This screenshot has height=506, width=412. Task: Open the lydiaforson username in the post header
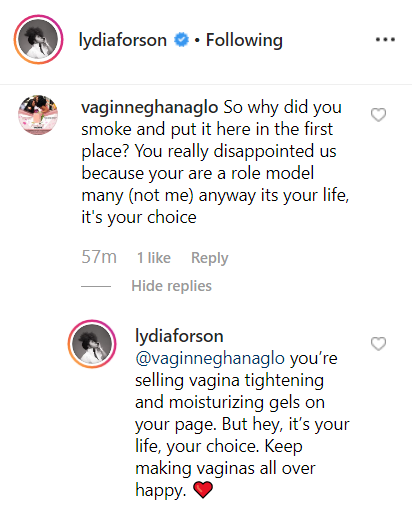[123, 40]
